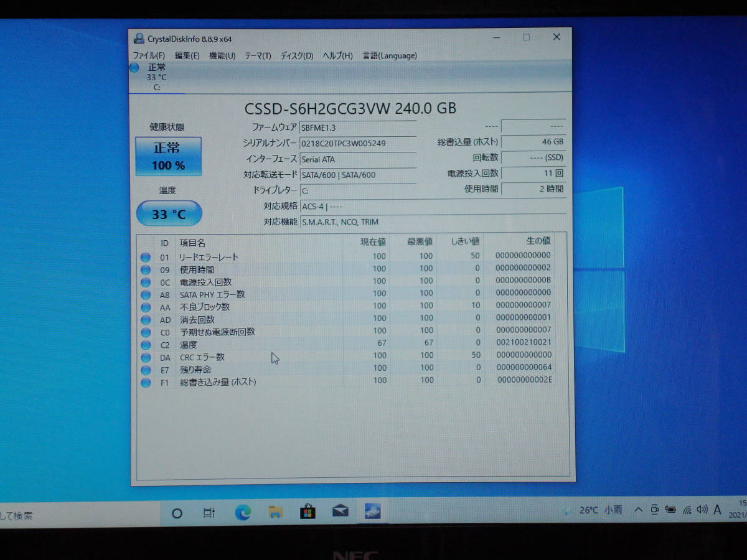Open the 言語(Language) menu
The image size is (747, 560).
point(390,55)
